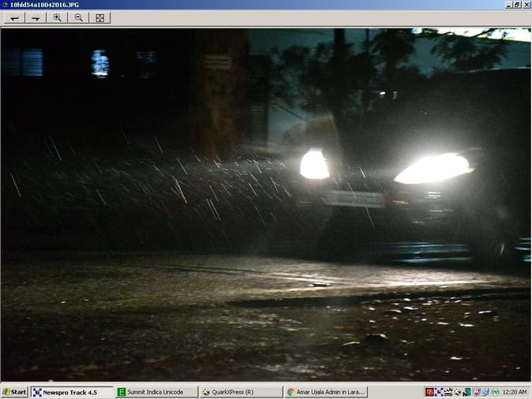Minimize the image viewer window
Screen dimensions: 532x399
tap(508, 5)
